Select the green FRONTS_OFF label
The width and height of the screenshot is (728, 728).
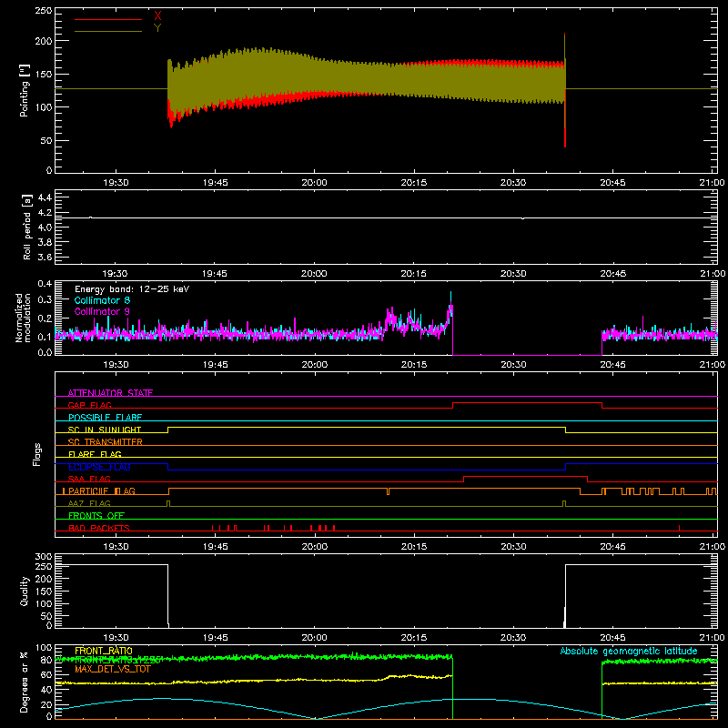pyautogui.click(x=96, y=515)
